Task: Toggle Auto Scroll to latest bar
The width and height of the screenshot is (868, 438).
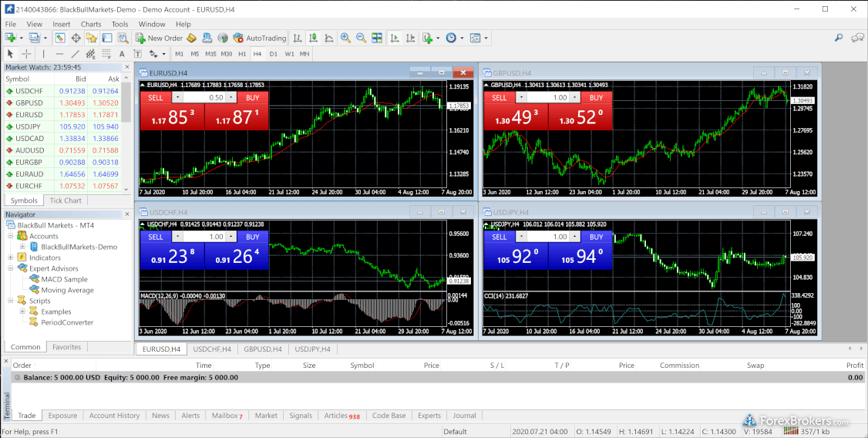Action: click(395, 38)
